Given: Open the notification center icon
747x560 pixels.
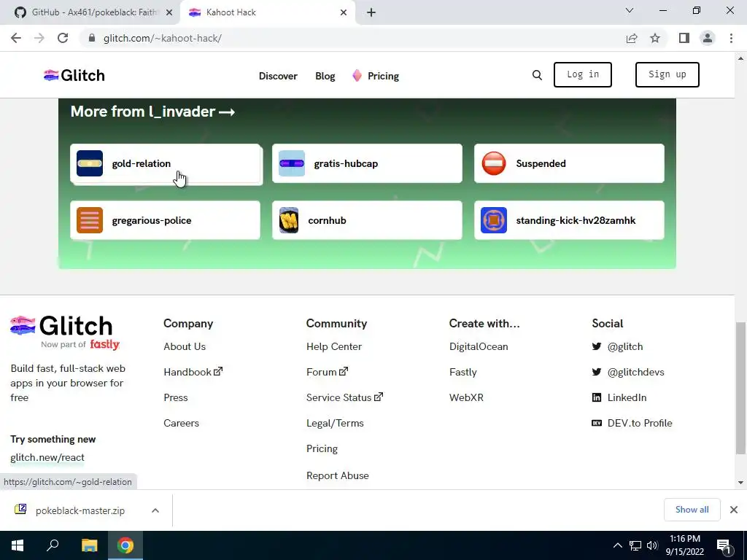Looking at the screenshot, I should tap(724, 545).
